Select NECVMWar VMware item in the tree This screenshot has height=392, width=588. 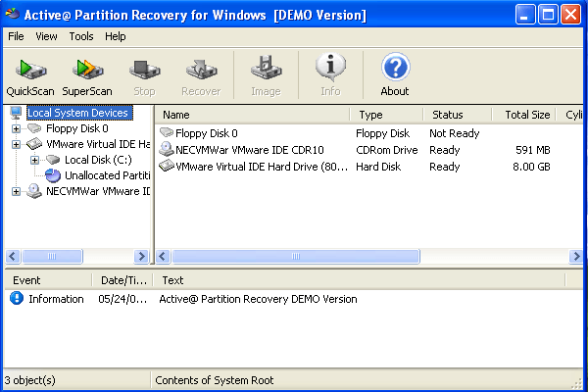tap(98, 191)
